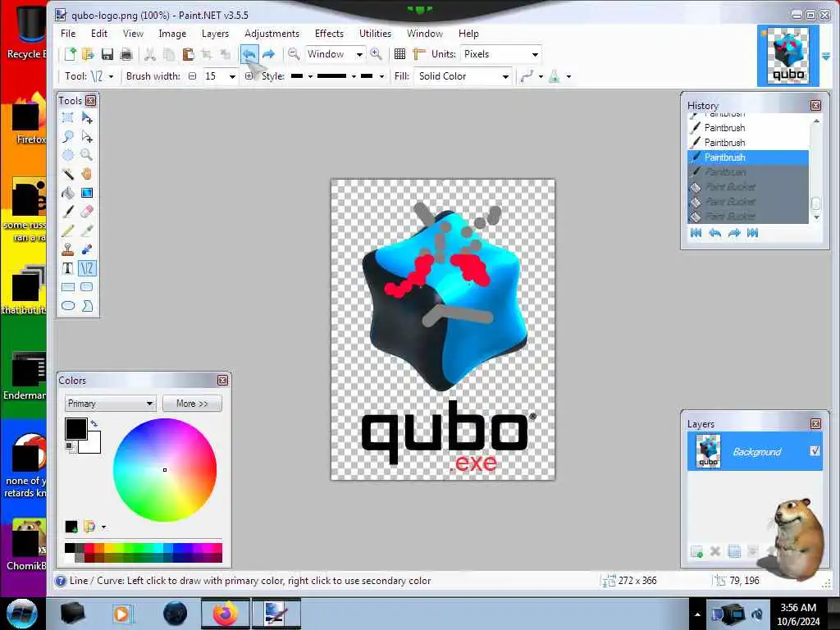Click Step Backward arrow in History panel
The width and height of the screenshot is (840, 630).
714,232
